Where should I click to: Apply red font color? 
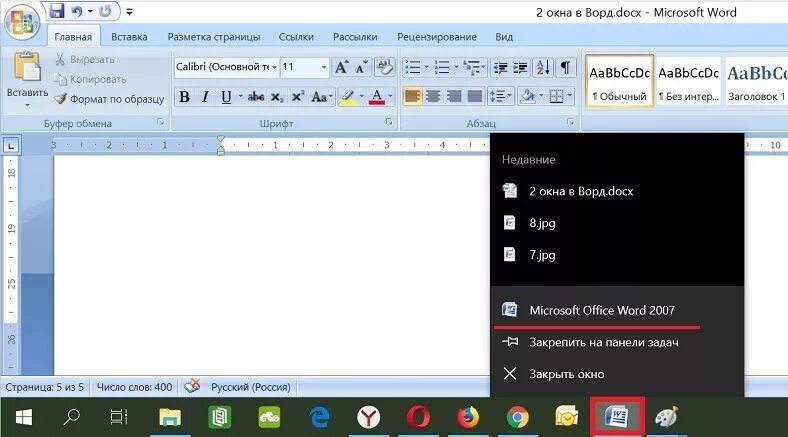click(x=376, y=96)
